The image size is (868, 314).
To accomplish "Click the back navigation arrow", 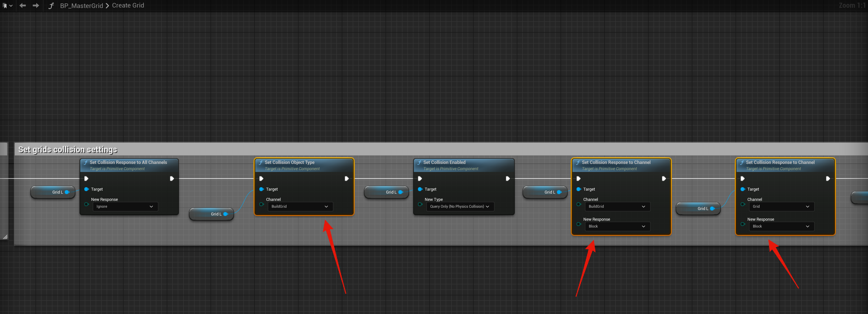I will coord(23,6).
